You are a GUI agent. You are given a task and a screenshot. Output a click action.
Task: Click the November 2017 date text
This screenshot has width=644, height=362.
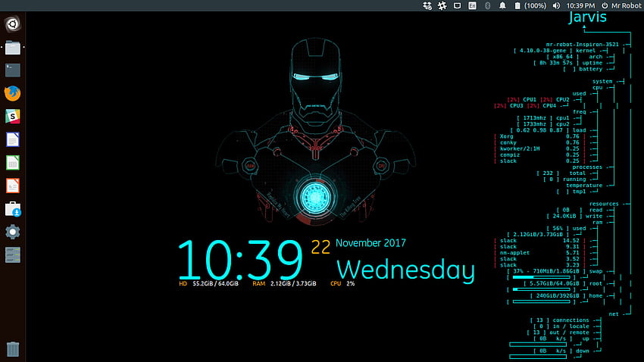click(x=370, y=243)
